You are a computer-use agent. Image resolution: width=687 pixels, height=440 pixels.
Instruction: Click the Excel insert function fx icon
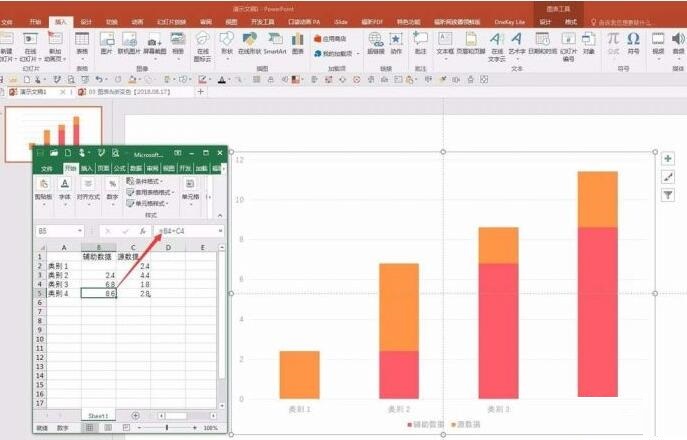tap(142, 231)
